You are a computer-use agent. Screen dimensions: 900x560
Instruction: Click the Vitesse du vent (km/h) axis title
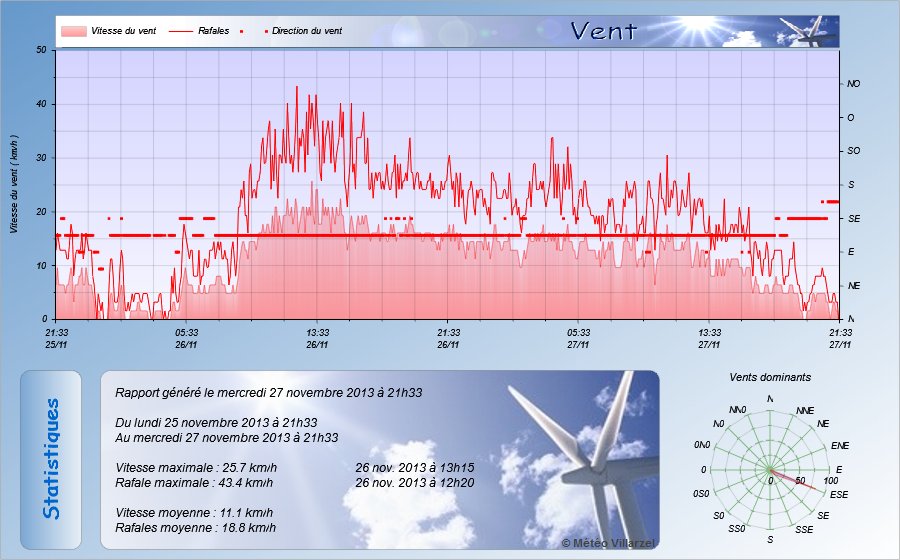[x=14, y=184]
